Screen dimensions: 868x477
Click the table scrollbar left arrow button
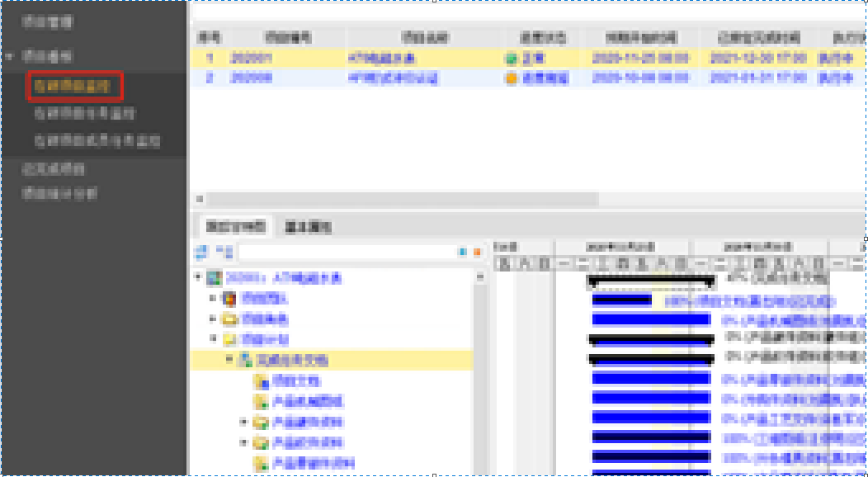coord(200,199)
